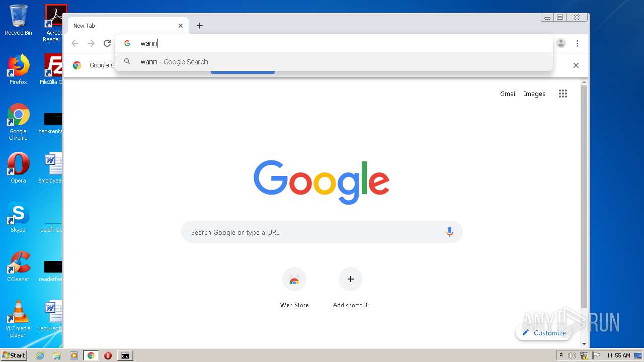The height and width of the screenshot is (362, 644).
Task: Open the Acrobat Reader desktop icon
Action: 53,23
